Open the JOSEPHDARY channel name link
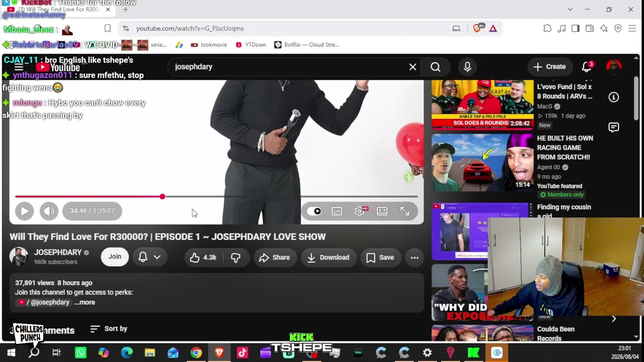This screenshot has height=362, width=644. pos(58,252)
